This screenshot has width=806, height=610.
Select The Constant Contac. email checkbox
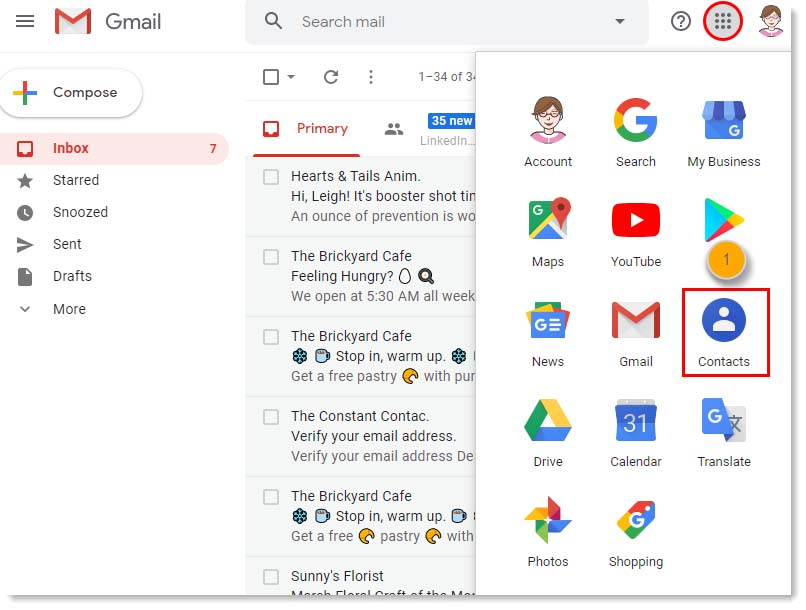[x=271, y=417]
